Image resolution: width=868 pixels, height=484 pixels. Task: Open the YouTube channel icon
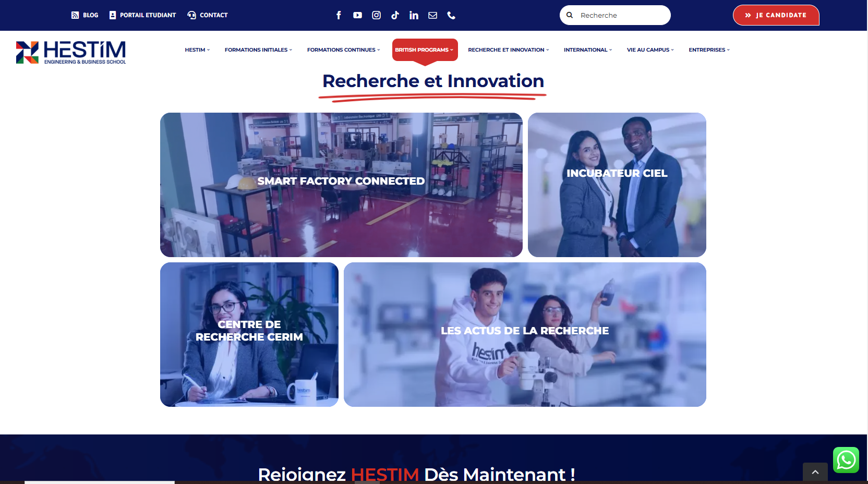coord(357,15)
